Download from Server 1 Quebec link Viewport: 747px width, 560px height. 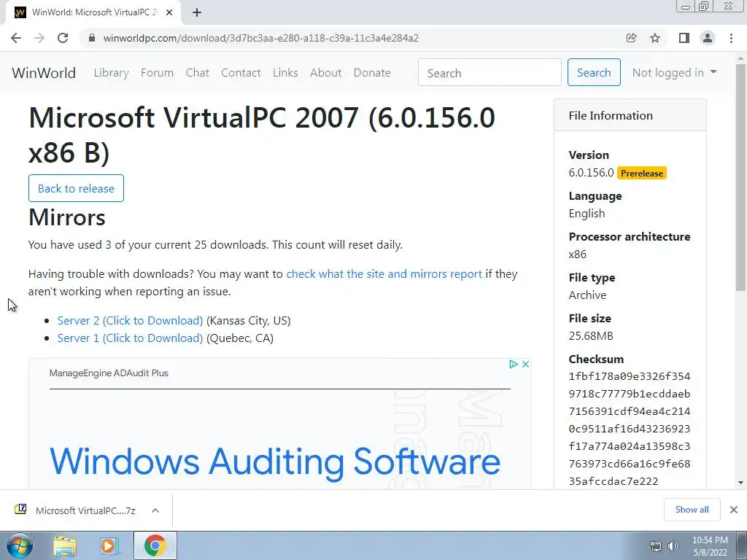pyautogui.click(x=130, y=338)
